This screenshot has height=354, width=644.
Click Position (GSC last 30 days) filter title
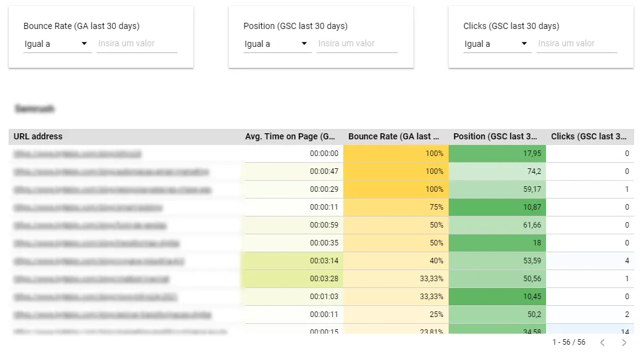click(x=295, y=26)
